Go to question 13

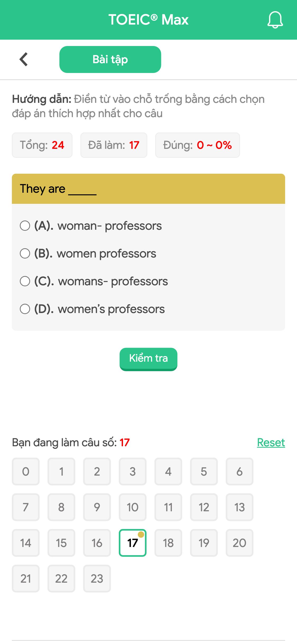(x=239, y=507)
